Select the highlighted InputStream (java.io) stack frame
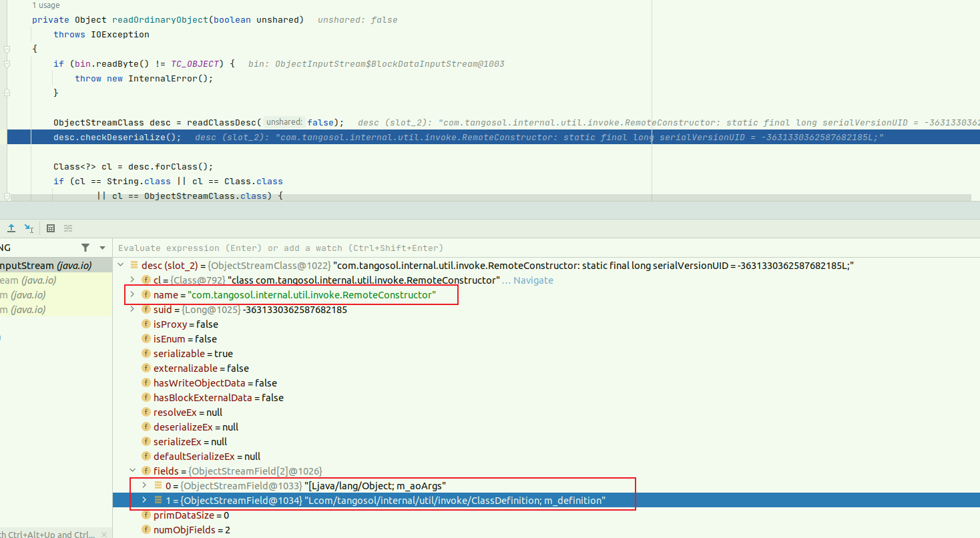Screen dimensions: 980x538 click(56, 266)
